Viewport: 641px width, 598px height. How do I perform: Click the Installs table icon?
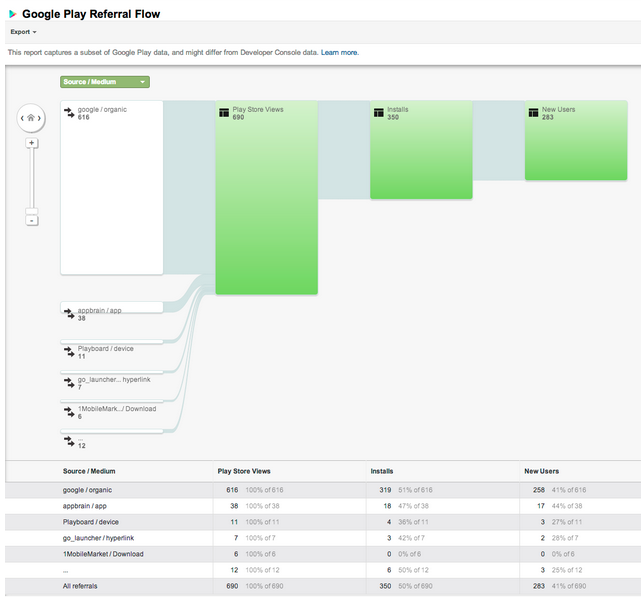[379, 112]
